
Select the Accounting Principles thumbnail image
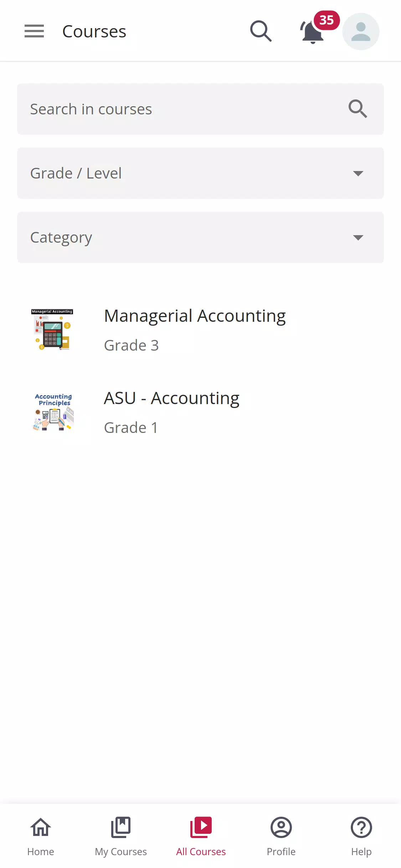click(53, 412)
